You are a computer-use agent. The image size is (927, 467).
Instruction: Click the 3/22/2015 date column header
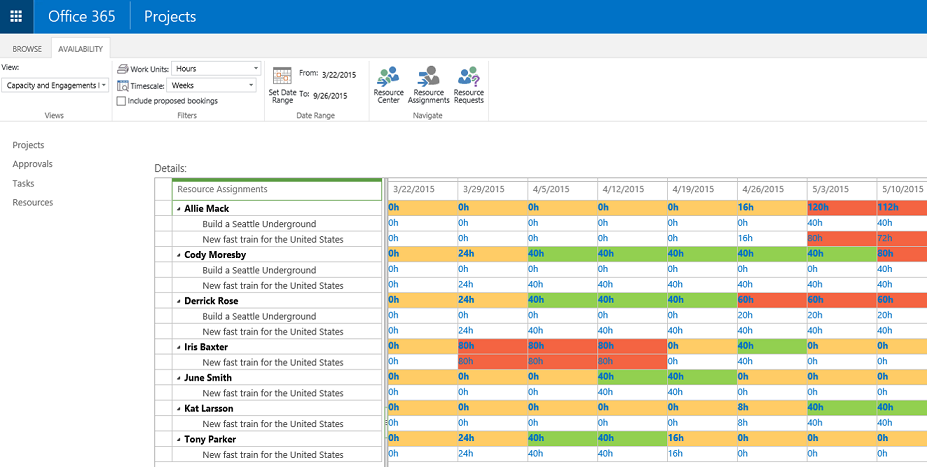point(423,190)
